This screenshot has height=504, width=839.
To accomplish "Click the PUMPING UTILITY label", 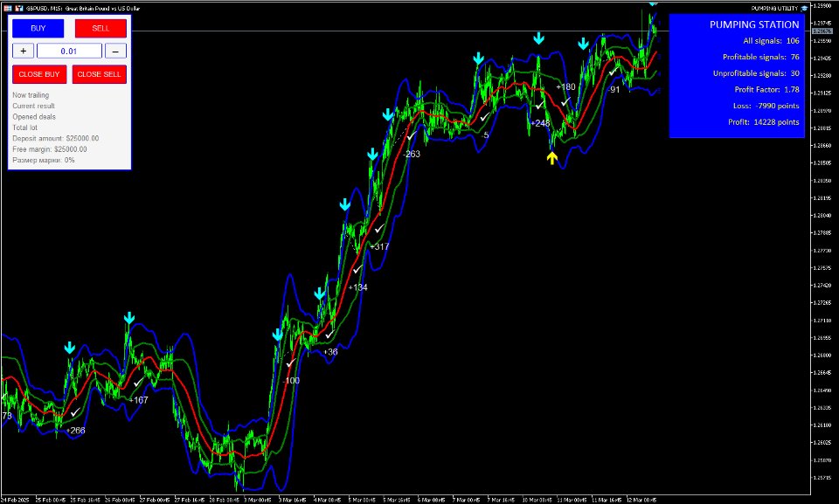I will coord(774,8).
